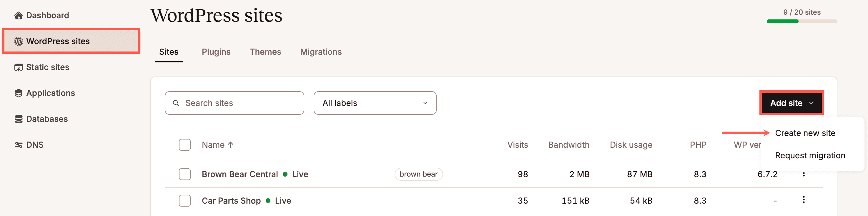Image resolution: width=868 pixels, height=216 pixels.
Task: Open the Brown Bear Central site link
Action: coord(240,174)
